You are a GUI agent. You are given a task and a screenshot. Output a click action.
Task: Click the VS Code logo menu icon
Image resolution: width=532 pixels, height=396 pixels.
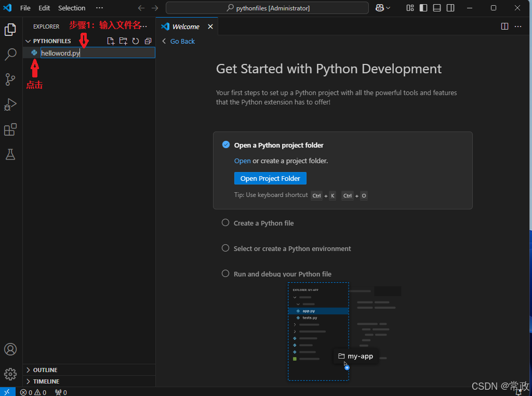[7, 8]
